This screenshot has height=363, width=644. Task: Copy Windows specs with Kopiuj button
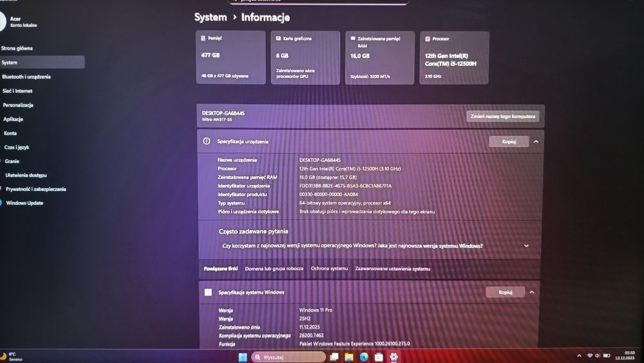tap(505, 292)
